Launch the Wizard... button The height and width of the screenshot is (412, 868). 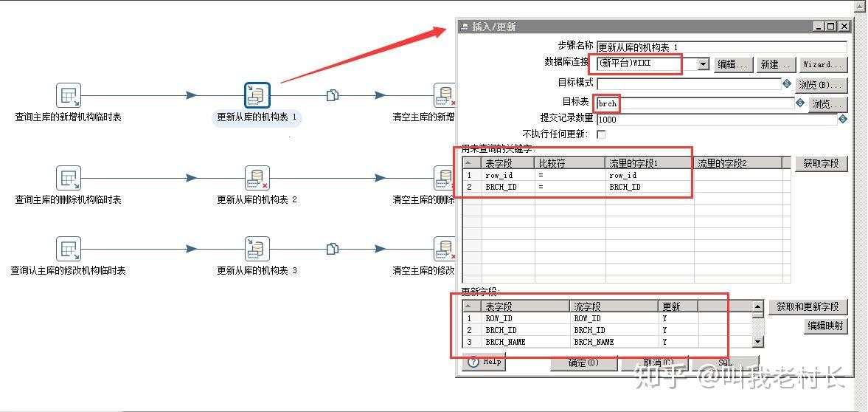click(822, 64)
